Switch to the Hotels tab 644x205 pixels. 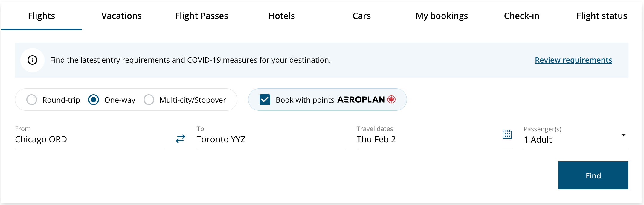(x=281, y=16)
